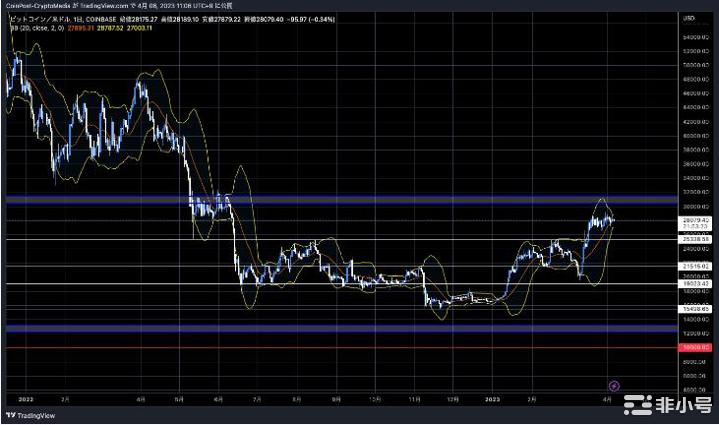Click the 2022 year label on time axis
The width and height of the screenshot is (719, 425).
26,397
